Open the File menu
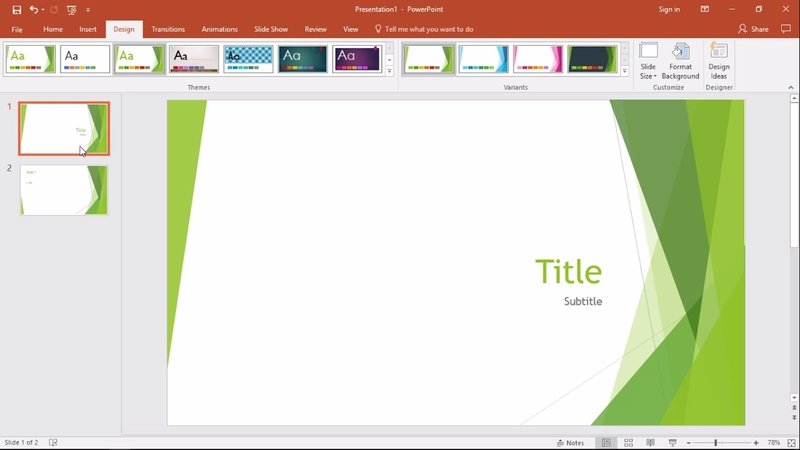The height and width of the screenshot is (450, 800). point(17,29)
